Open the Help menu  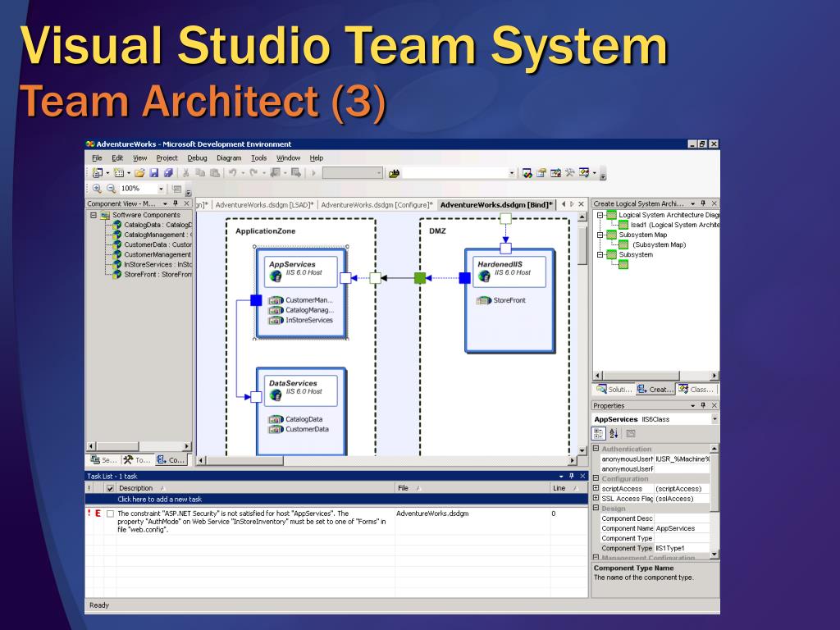click(317, 158)
